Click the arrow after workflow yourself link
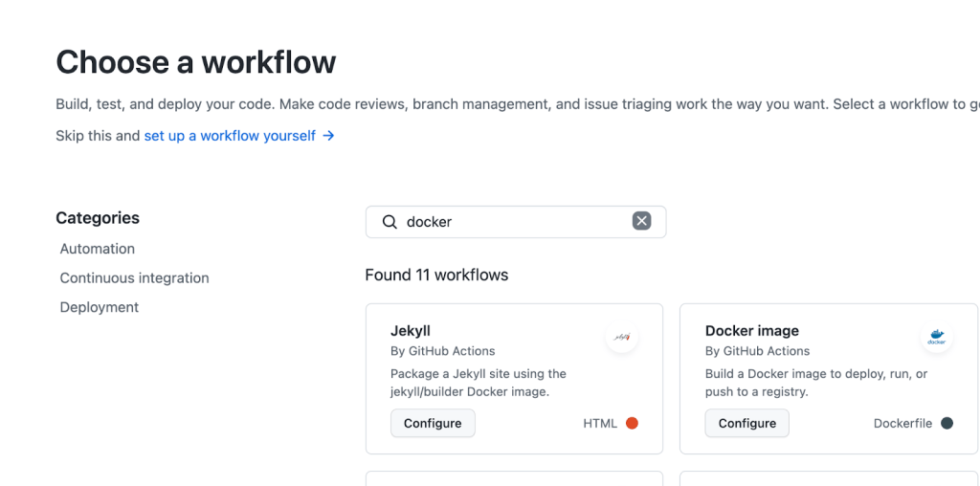Viewport: 980px width, 486px height. click(328, 136)
